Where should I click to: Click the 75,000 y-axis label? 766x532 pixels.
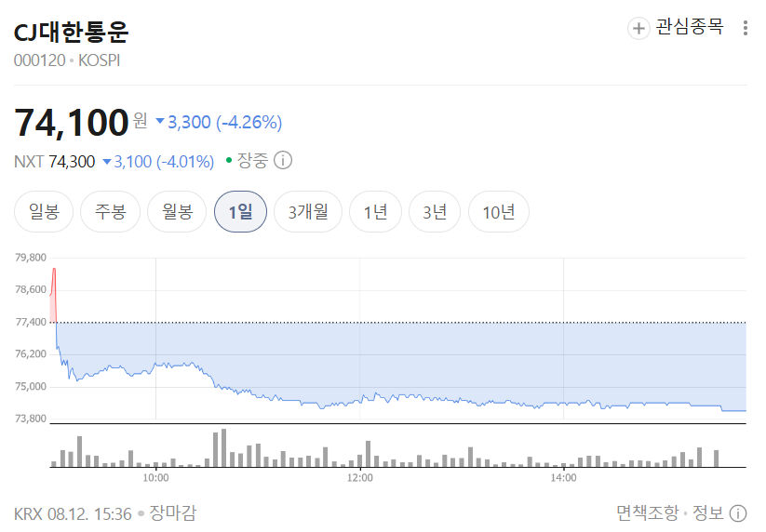coord(31,387)
